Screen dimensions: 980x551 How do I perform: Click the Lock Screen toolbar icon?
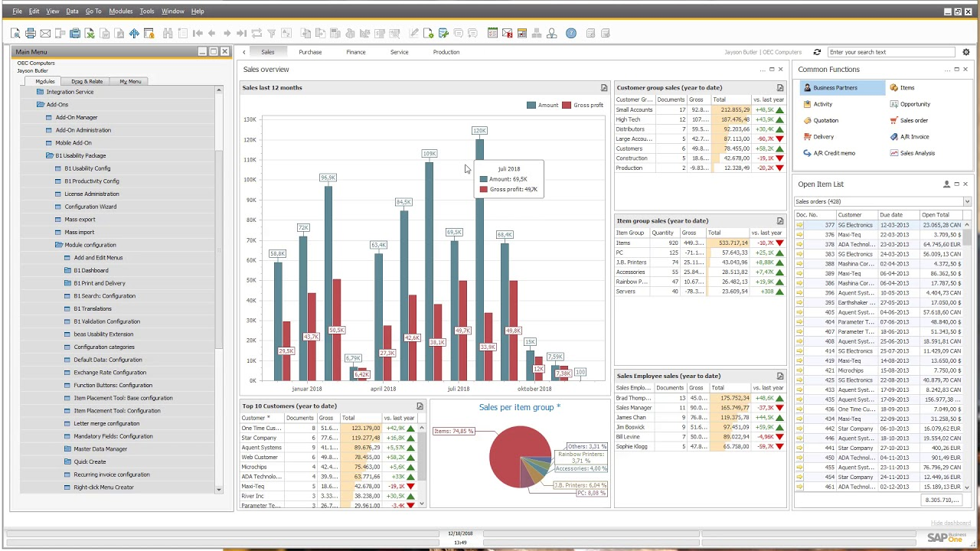(149, 33)
